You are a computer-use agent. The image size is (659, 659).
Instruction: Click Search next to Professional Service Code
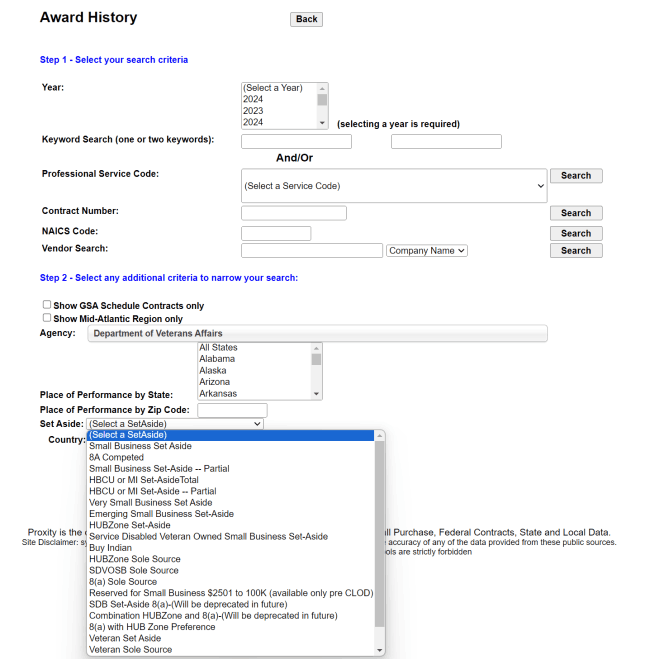[576, 176]
